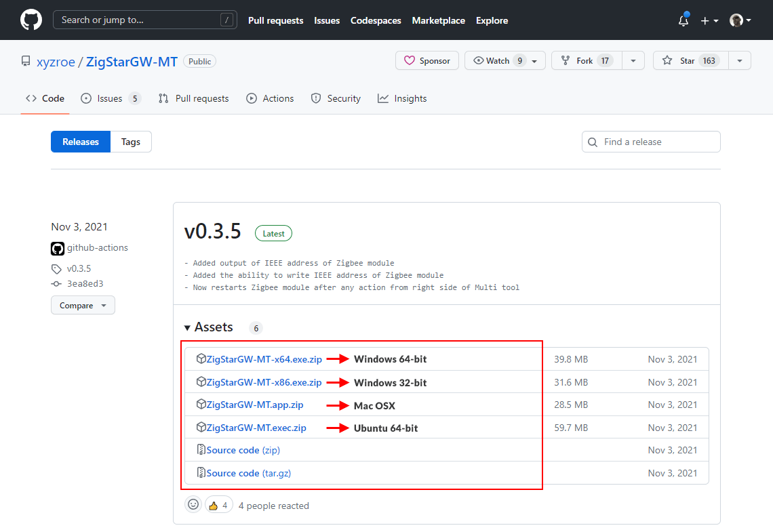Open the Issues tab
Viewport: 773px width, 532px height.
(110, 98)
